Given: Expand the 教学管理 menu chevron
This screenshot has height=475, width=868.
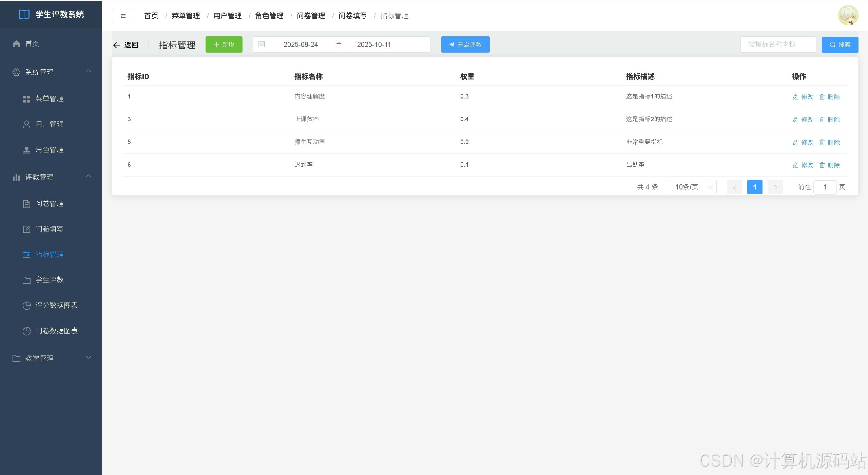Looking at the screenshot, I should [89, 357].
